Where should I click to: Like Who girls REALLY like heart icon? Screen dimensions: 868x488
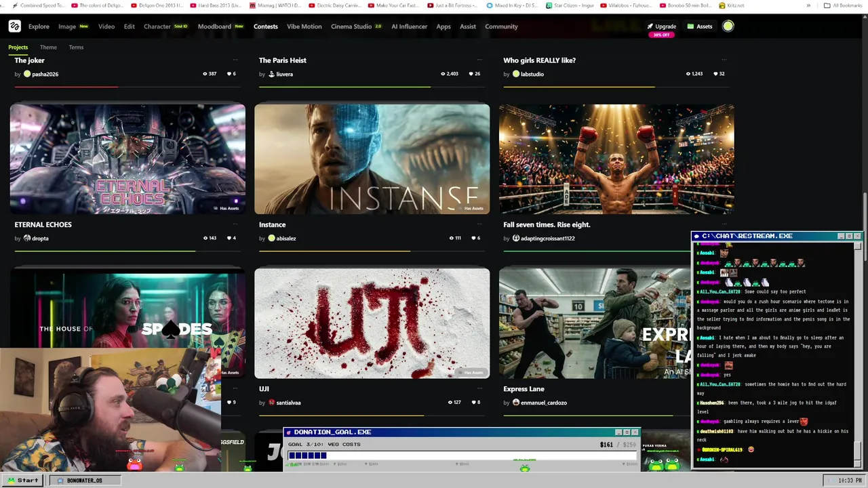(x=715, y=74)
